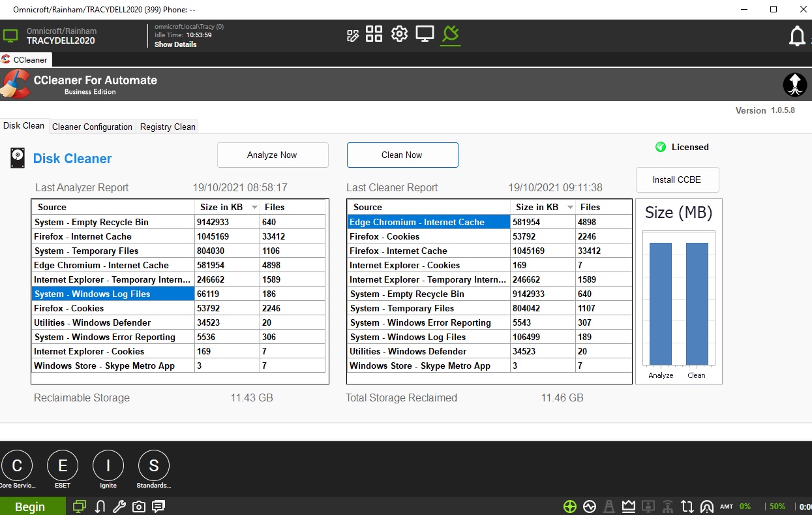The height and width of the screenshot is (515, 812).
Task: Open the notifications bell
Action: point(797,37)
